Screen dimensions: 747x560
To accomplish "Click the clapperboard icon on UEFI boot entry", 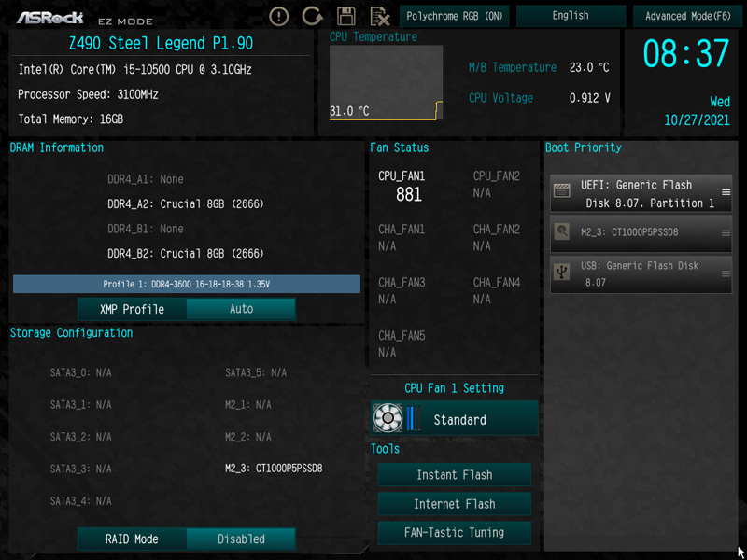I will [562, 191].
